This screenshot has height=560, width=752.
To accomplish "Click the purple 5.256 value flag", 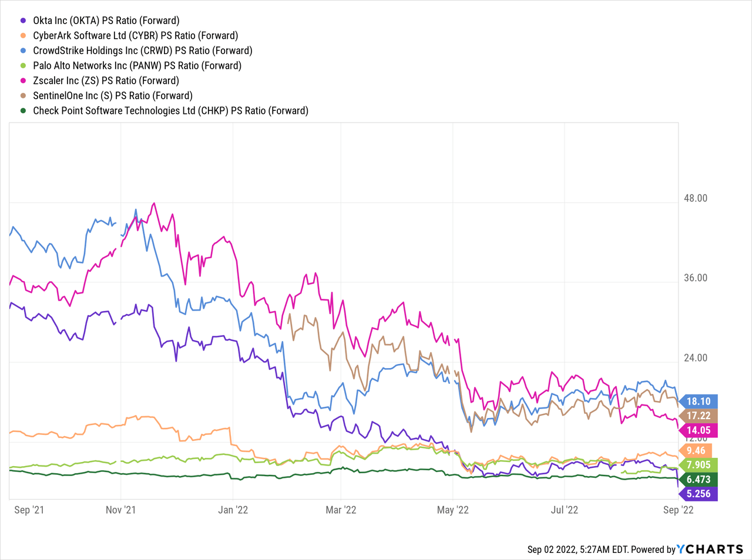I will coord(698,494).
